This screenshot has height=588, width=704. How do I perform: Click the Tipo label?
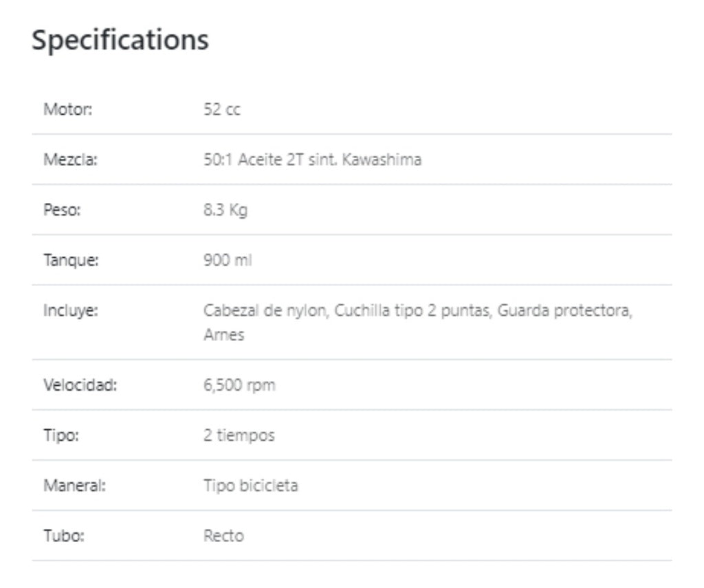[x=61, y=435]
